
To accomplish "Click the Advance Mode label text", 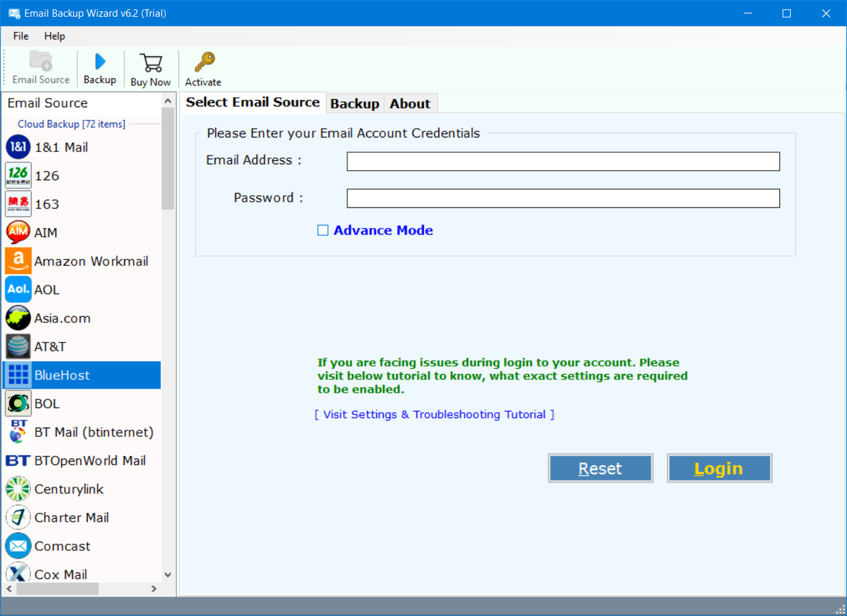I will pos(384,231).
